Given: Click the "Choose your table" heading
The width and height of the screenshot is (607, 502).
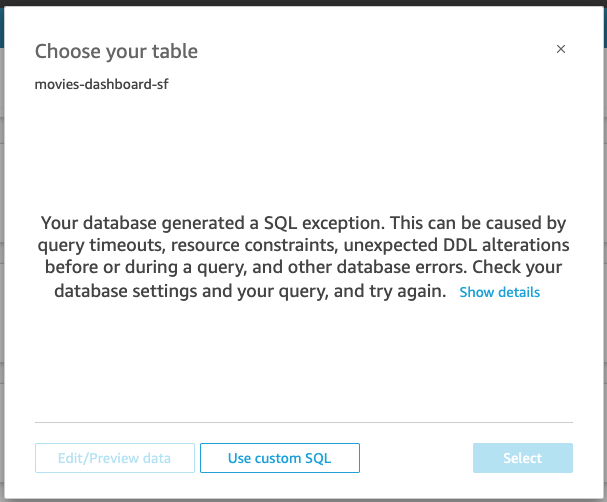Looking at the screenshot, I should pyautogui.click(x=116, y=51).
